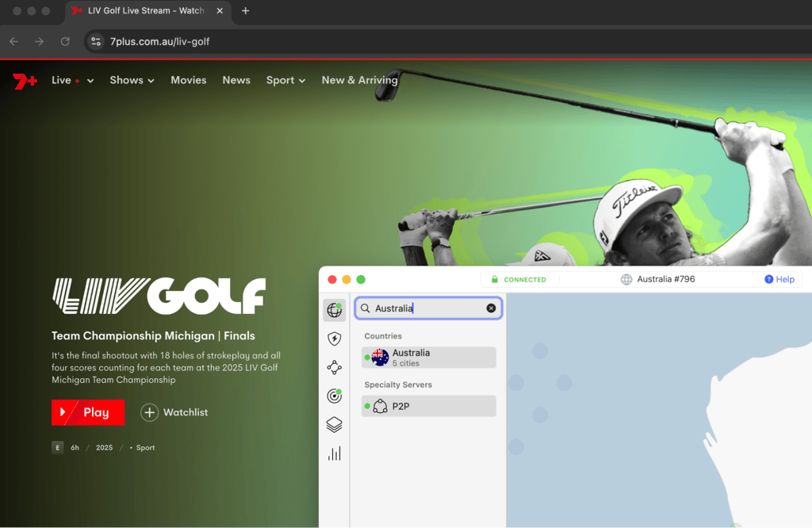This screenshot has height=528, width=812.
Task: Select Australia country from results
Action: click(x=429, y=358)
